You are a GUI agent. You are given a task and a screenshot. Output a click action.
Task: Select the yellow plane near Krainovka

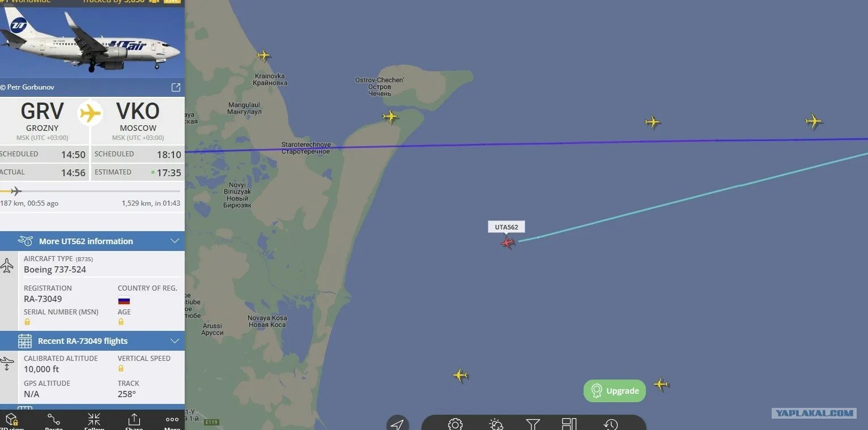pos(263,56)
